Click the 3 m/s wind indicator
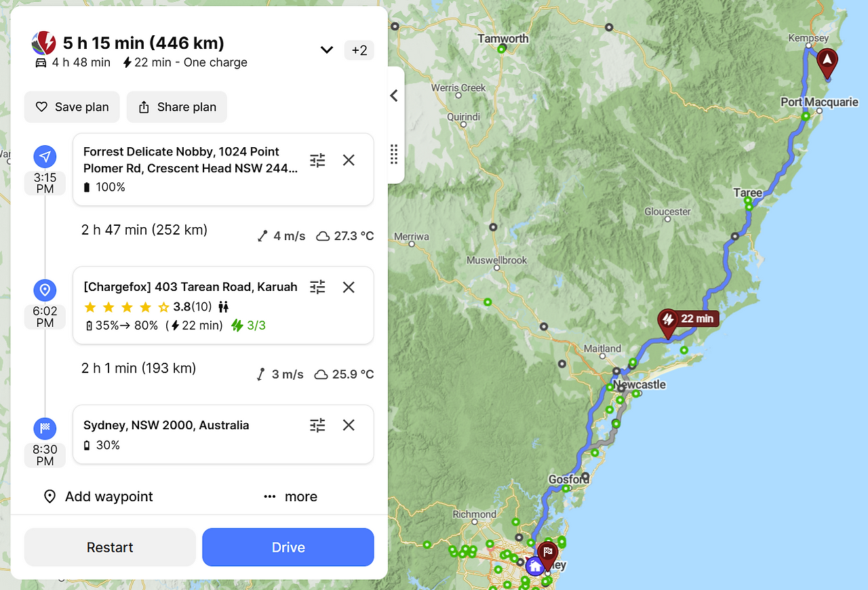 pyautogui.click(x=280, y=374)
